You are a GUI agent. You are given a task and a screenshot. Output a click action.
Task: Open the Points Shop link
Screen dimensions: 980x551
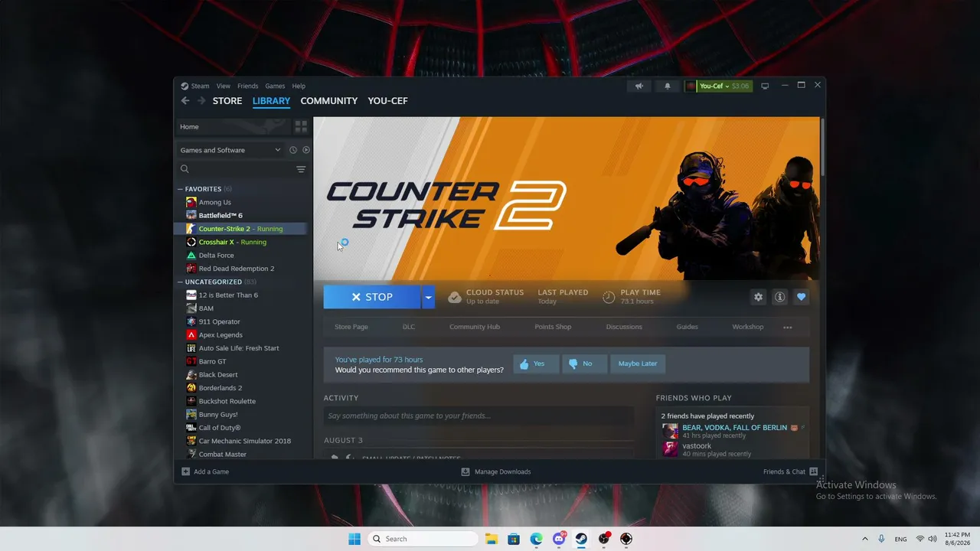point(553,327)
